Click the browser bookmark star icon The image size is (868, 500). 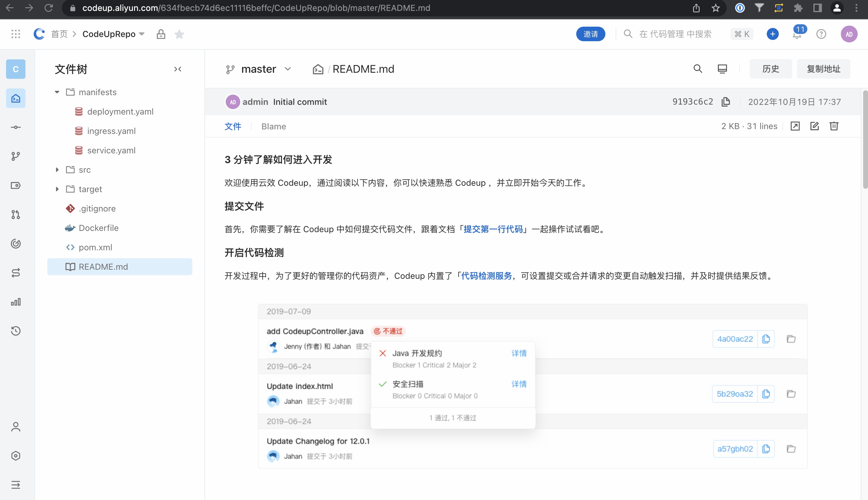[715, 8]
